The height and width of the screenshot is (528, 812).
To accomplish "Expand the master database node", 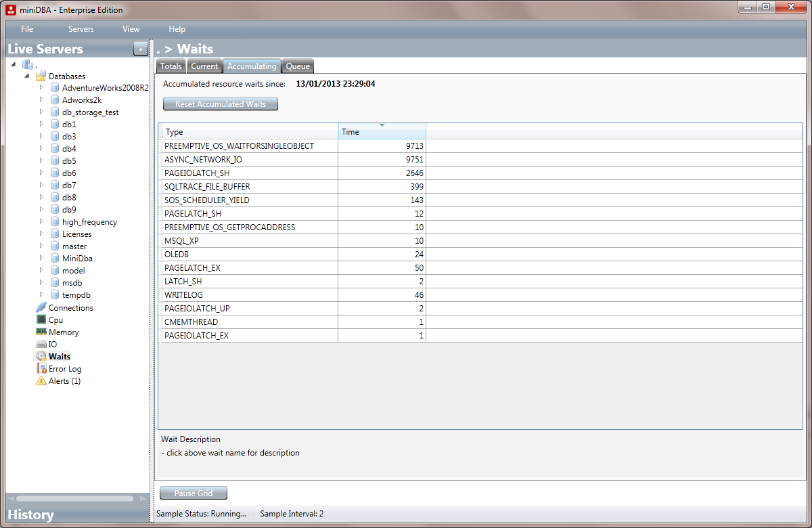I will tap(41, 246).
